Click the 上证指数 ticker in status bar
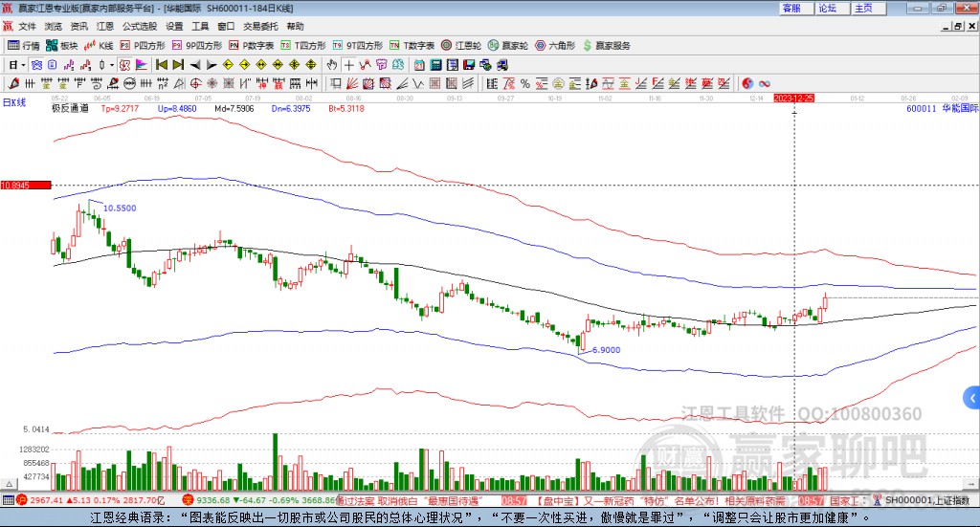This screenshot has height=527, width=980. [x=925, y=500]
